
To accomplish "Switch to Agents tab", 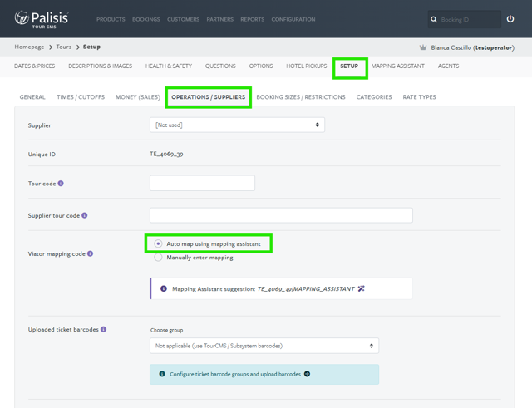I will (448, 66).
